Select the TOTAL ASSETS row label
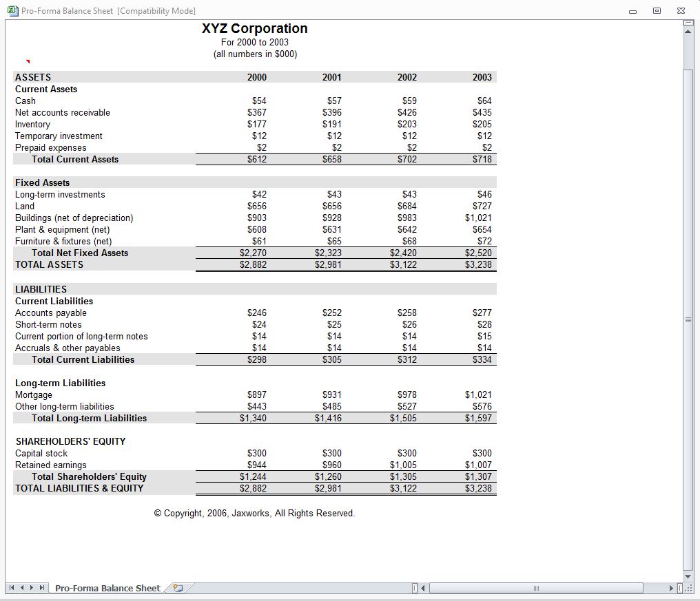700x601 pixels. (x=49, y=264)
